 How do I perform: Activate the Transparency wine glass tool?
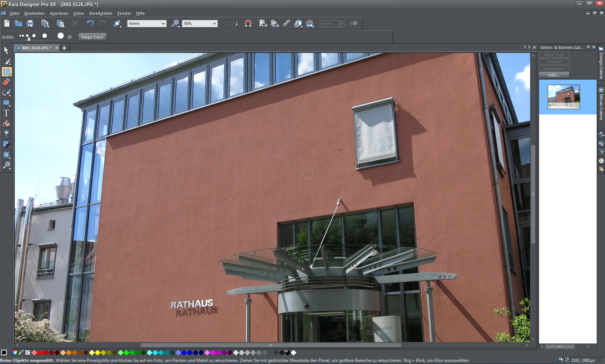(6, 134)
